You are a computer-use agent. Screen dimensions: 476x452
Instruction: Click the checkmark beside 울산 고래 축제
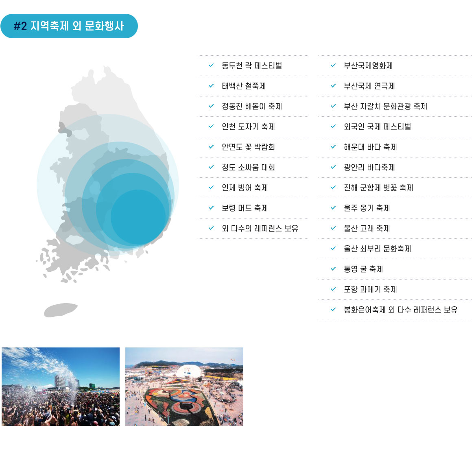click(x=333, y=228)
